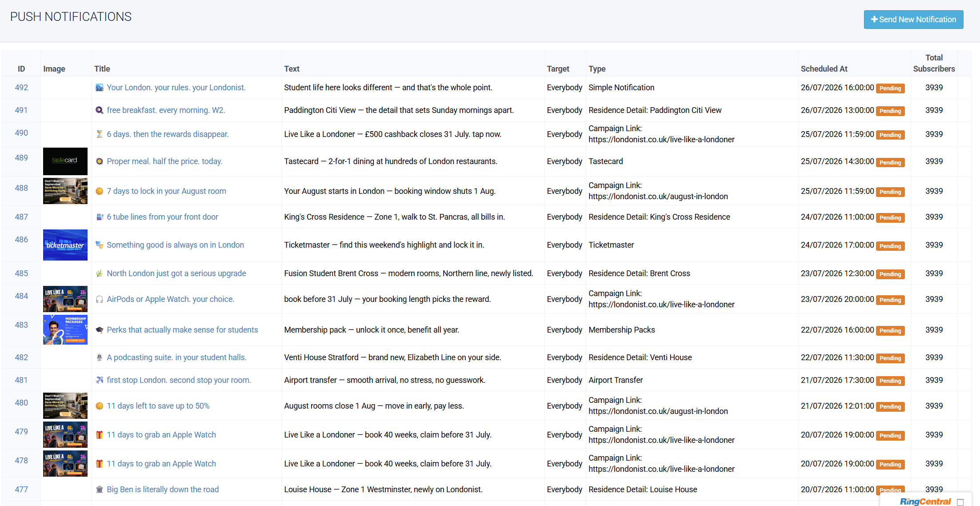Image resolution: width=980 pixels, height=506 pixels.
Task: Open the August room thumbnail in row 488
Action: [x=65, y=191]
